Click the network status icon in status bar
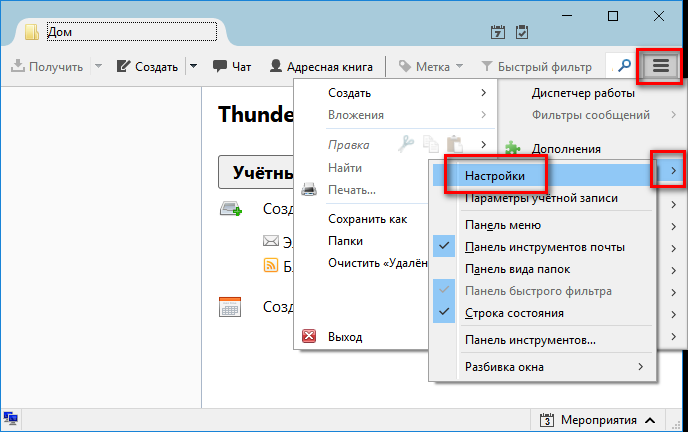The width and height of the screenshot is (688, 432). [11, 419]
